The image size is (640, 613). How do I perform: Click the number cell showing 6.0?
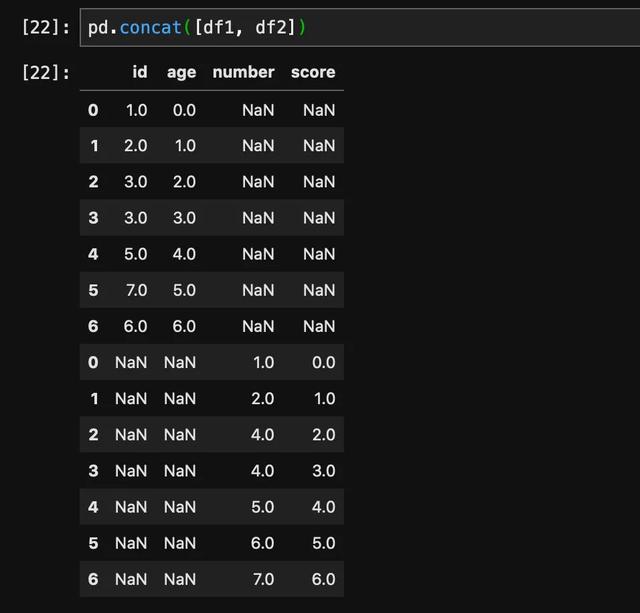tap(262, 543)
